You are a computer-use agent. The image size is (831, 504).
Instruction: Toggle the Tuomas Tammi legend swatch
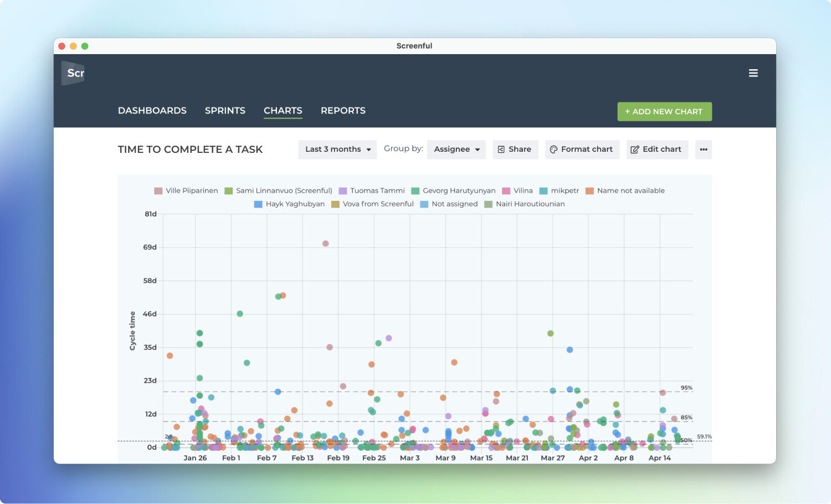click(343, 191)
